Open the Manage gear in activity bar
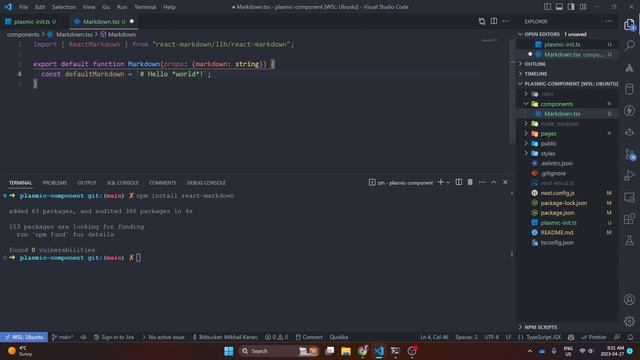The width and height of the screenshot is (640, 360). click(x=629, y=321)
